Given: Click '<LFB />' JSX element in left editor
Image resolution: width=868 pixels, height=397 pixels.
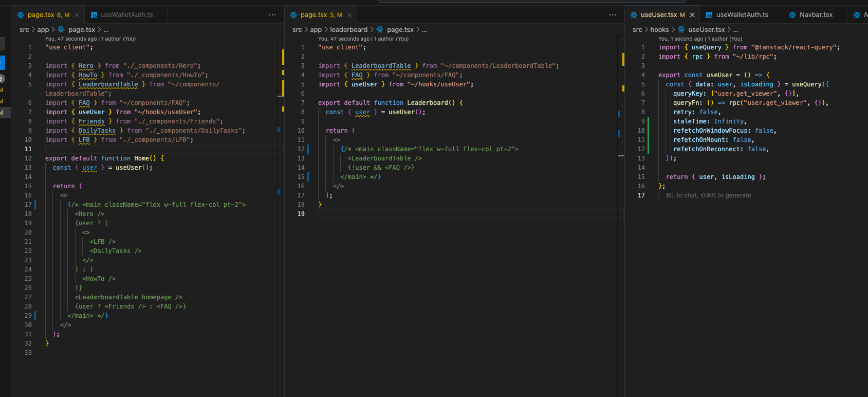Looking at the screenshot, I should point(103,242).
